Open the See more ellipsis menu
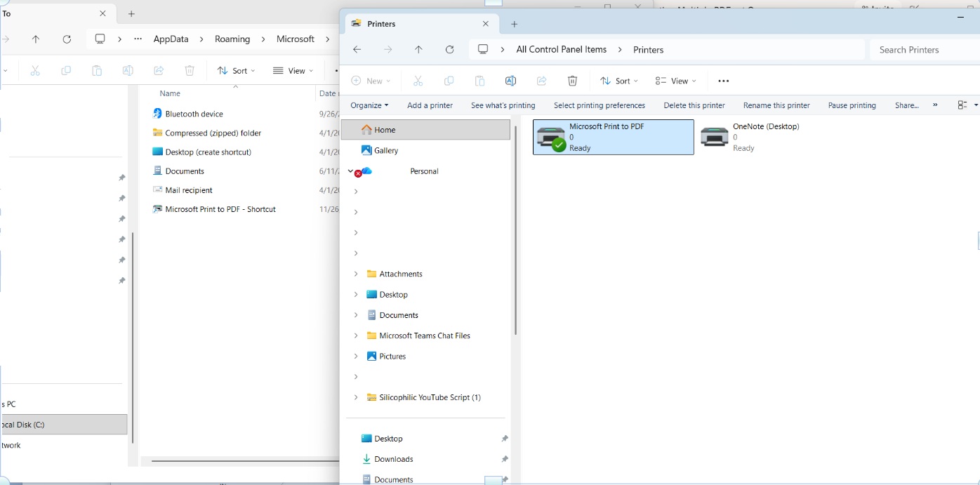Image resolution: width=980 pixels, height=485 pixels. point(724,81)
